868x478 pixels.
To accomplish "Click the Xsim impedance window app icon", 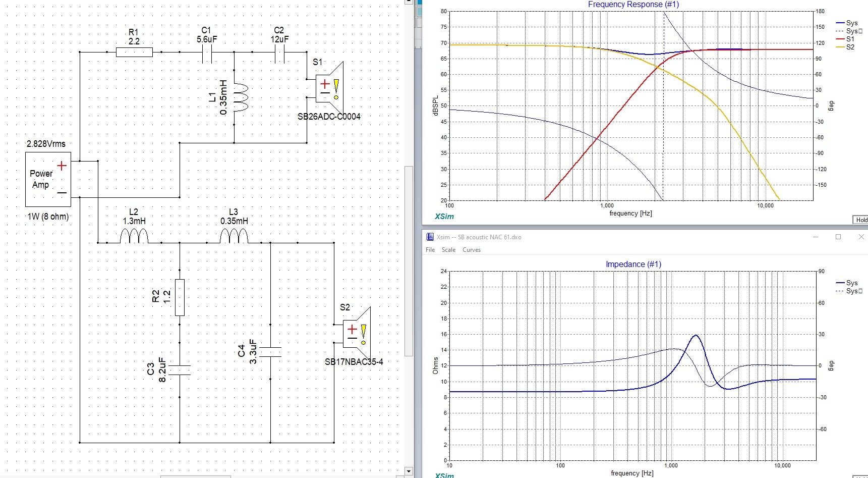I will [x=430, y=237].
